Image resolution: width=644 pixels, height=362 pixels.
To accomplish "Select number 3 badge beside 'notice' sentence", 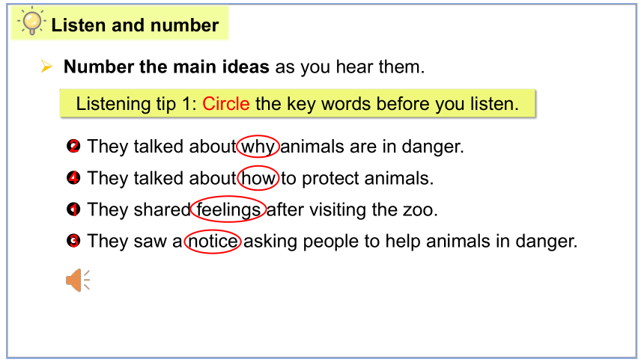I will [73, 241].
